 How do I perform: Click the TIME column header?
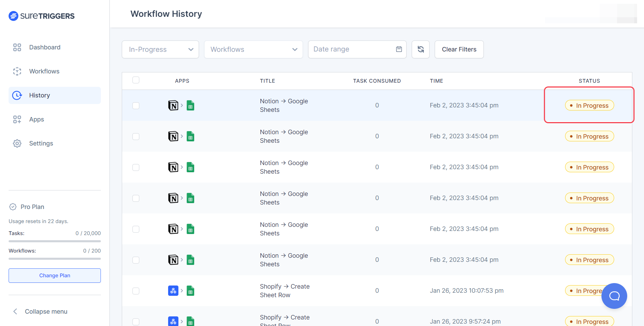coord(436,81)
